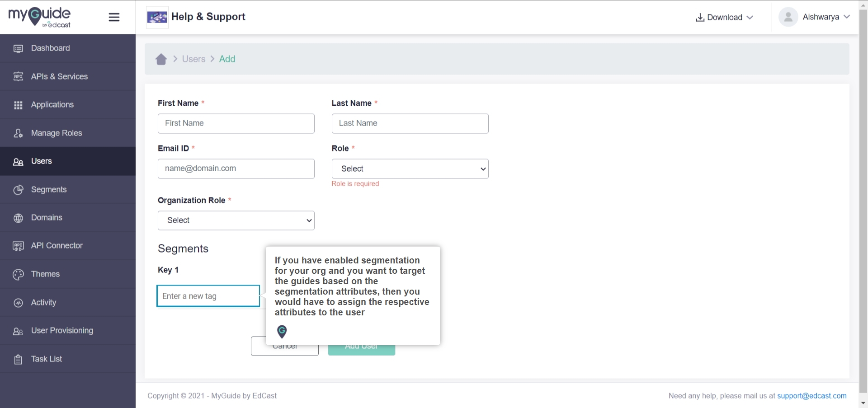Click the download arrow icon

tap(700, 18)
